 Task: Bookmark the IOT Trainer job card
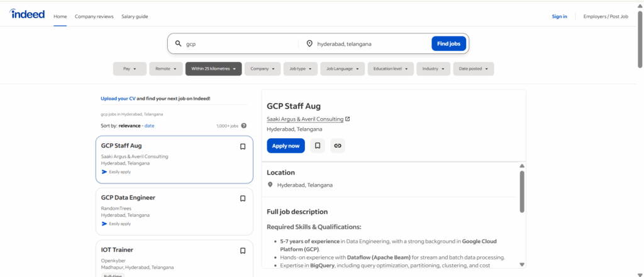(x=243, y=251)
